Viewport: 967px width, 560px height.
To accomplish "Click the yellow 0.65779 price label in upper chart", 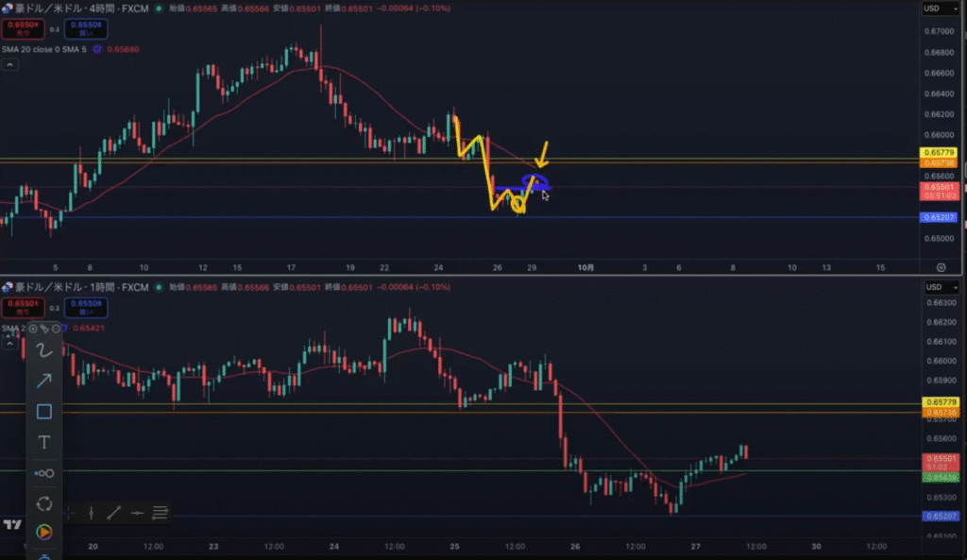I will [x=939, y=152].
